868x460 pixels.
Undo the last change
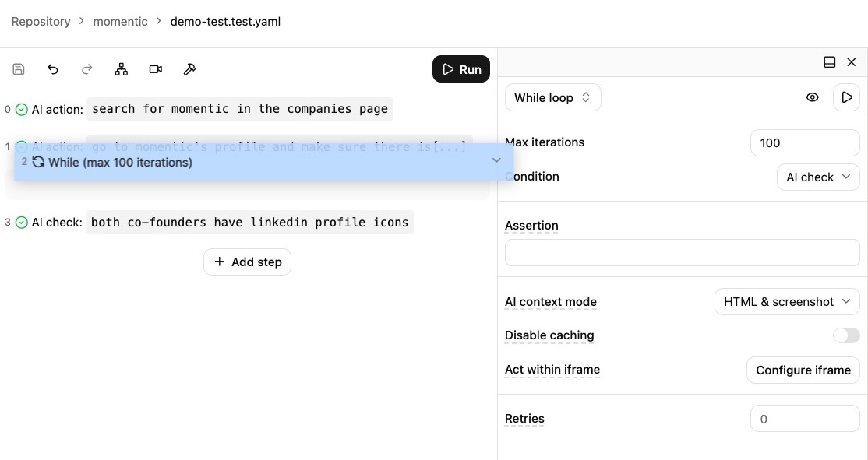coord(52,69)
